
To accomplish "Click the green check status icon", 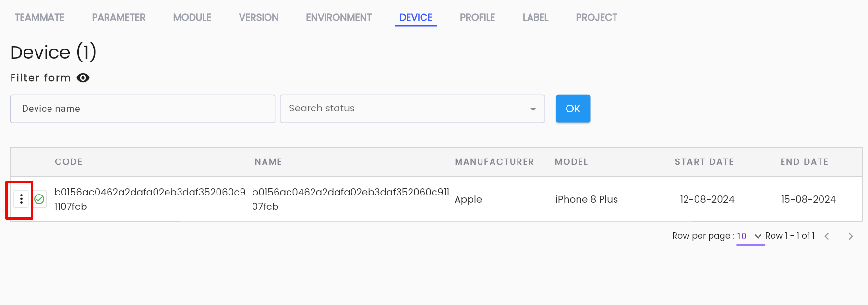I will coord(39,199).
